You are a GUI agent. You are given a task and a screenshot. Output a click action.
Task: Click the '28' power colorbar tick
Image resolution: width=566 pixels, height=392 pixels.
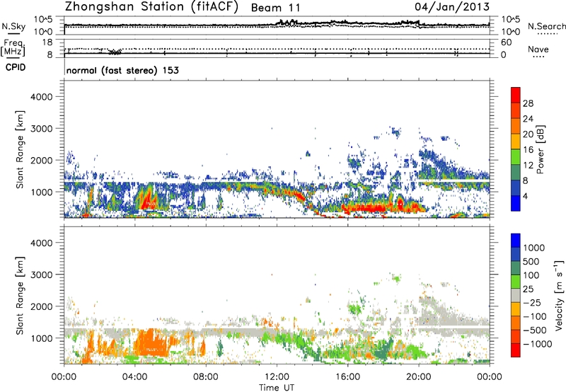pyautogui.click(x=528, y=103)
